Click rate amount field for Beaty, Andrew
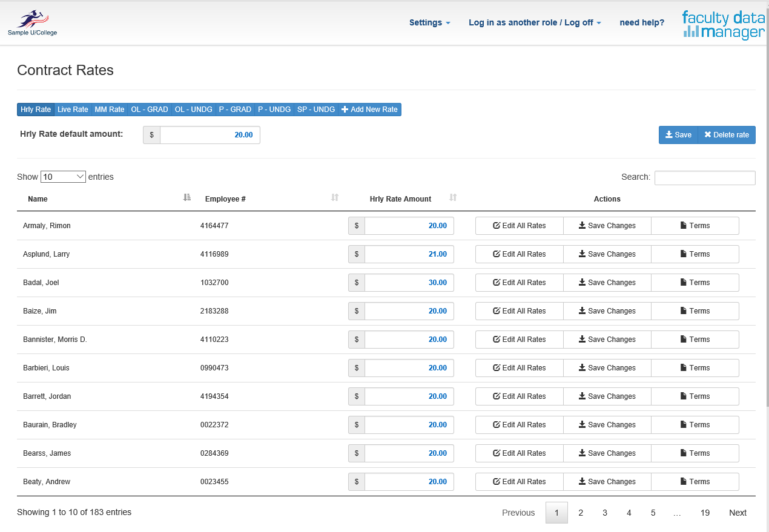 (409, 482)
